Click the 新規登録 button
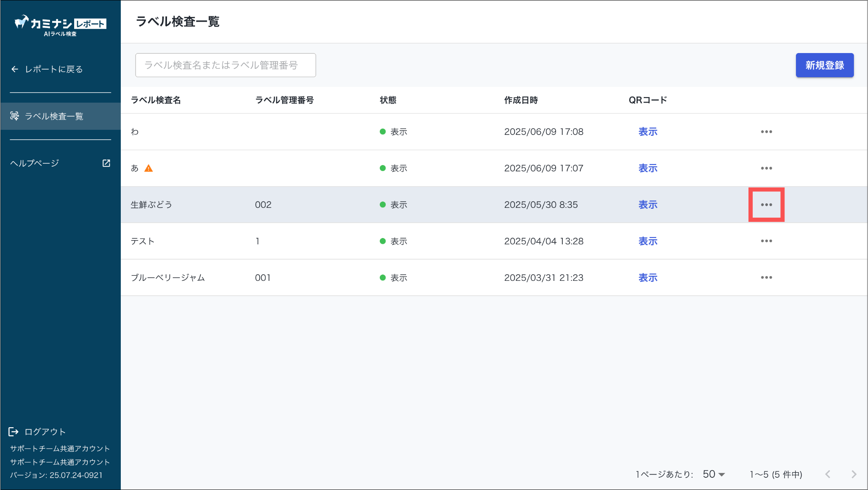 pyautogui.click(x=824, y=65)
